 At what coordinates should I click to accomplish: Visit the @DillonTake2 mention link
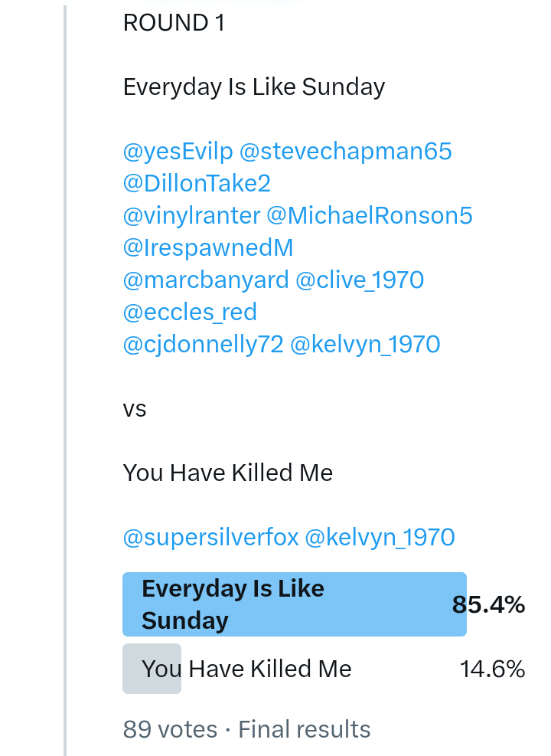pyautogui.click(x=197, y=184)
